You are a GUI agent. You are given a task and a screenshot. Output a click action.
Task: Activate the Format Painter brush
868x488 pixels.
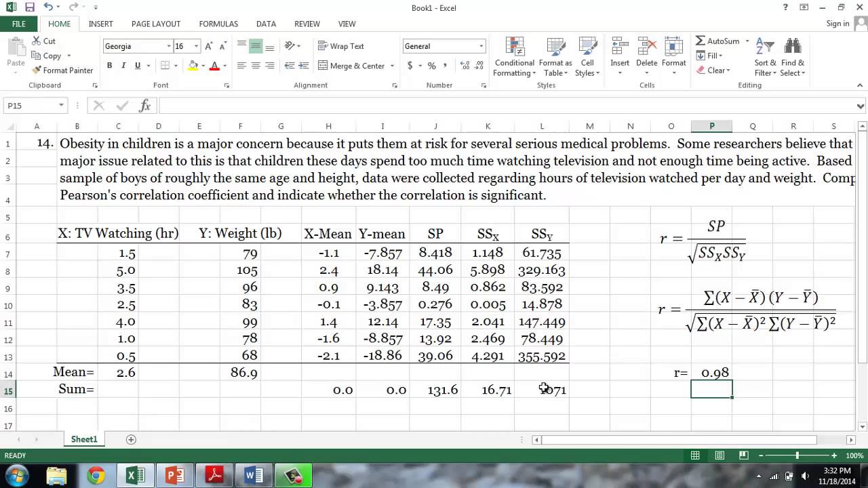pos(62,70)
